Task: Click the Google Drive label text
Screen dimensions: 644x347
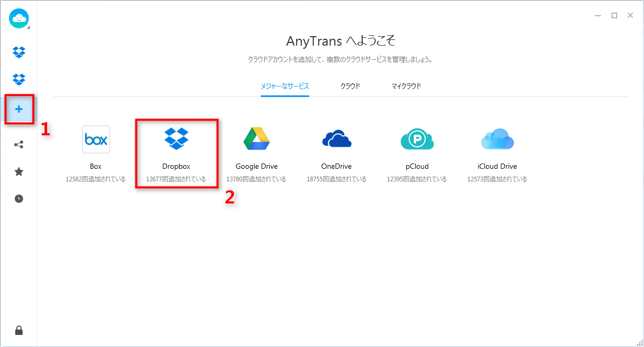Action: 257,166
